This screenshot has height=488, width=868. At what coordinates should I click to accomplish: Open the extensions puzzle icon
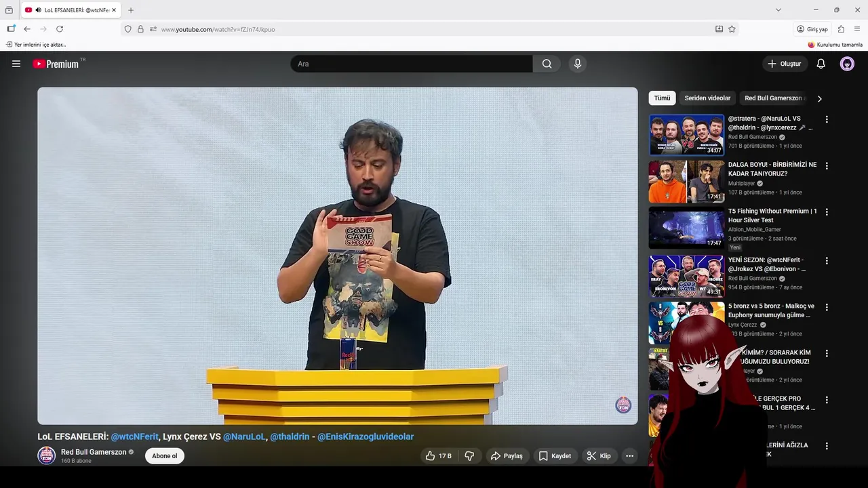(841, 29)
